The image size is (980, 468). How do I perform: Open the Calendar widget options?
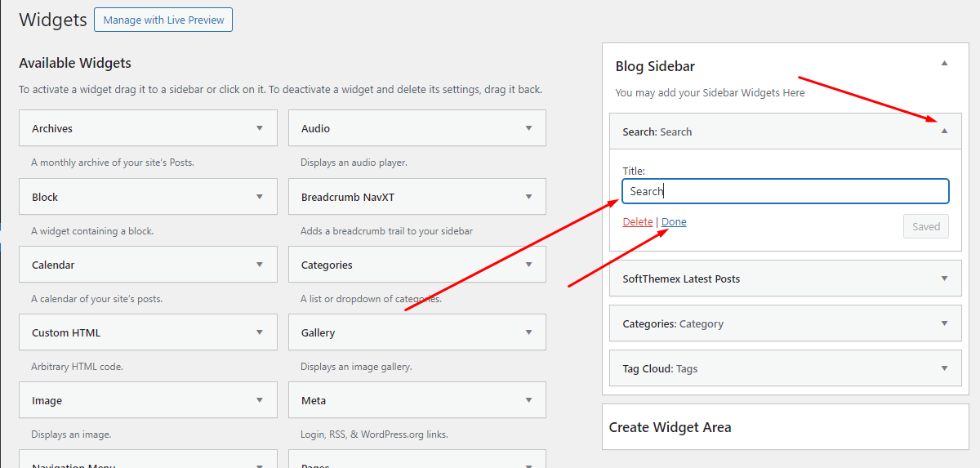click(x=260, y=265)
